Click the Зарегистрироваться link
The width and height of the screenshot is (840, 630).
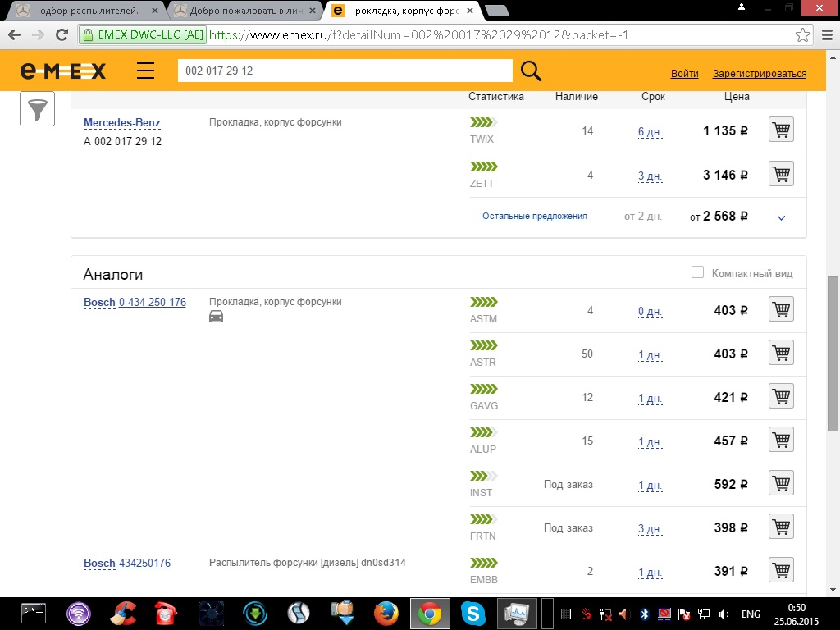(759, 73)
